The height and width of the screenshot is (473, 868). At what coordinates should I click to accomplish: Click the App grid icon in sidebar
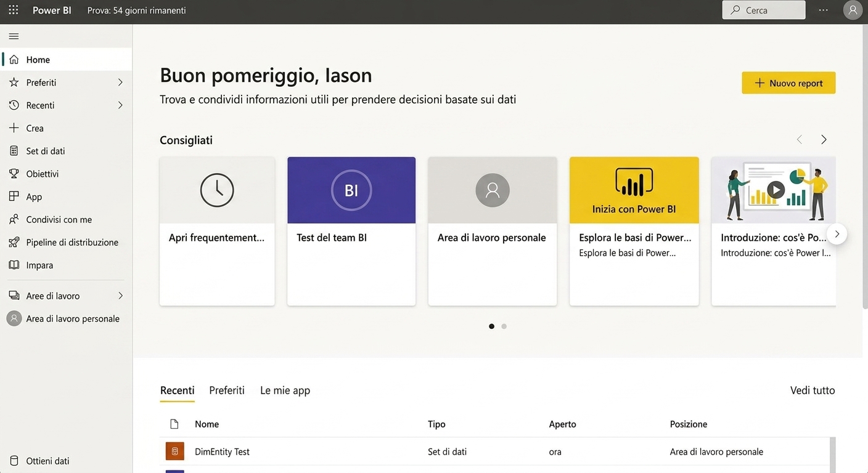click(x=14, y=196)
